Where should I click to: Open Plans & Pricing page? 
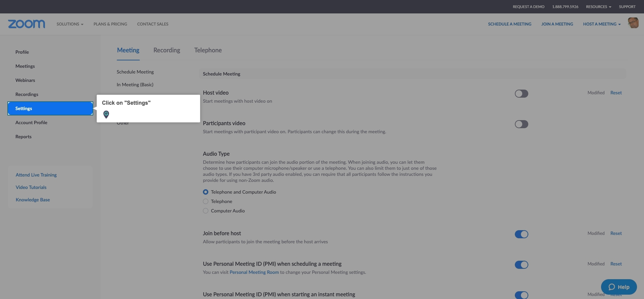click(x=110, y=24)
